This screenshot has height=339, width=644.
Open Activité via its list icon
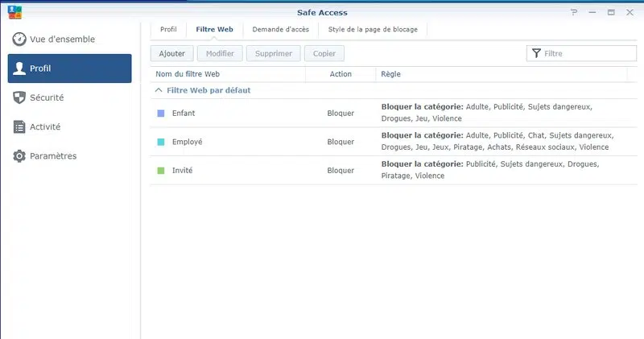[19, 126]
